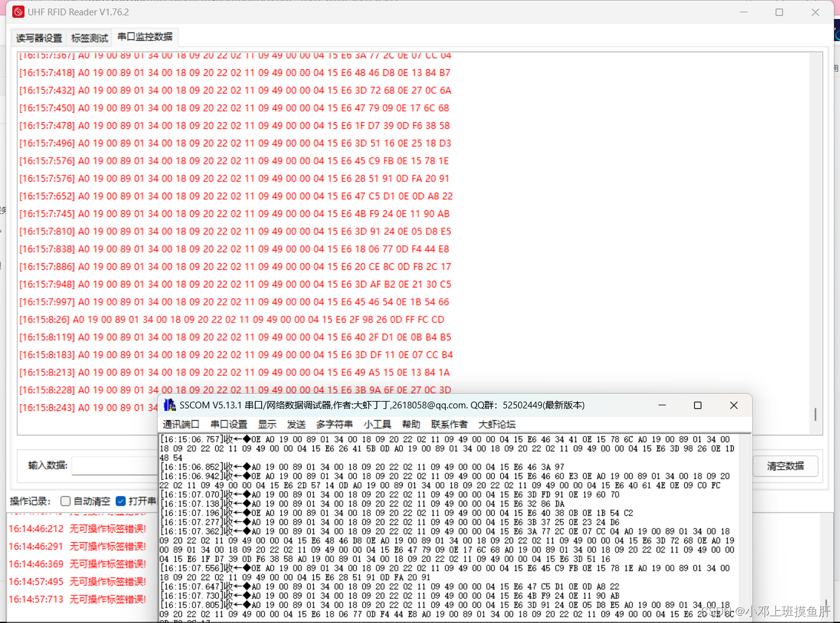
Task: Open the 通讯端口 menu in SSCOM
Action: pos(181,424)
